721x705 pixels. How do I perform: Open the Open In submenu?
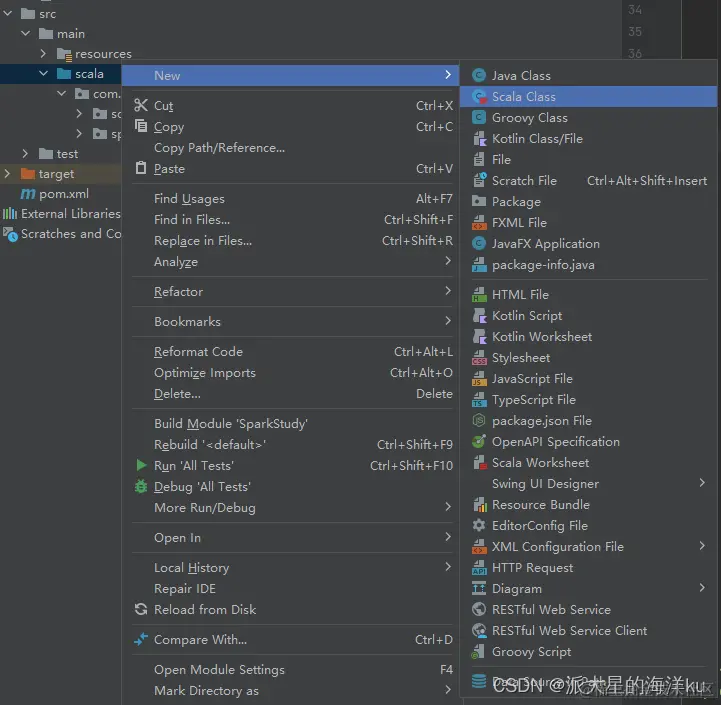coord(292,538)
